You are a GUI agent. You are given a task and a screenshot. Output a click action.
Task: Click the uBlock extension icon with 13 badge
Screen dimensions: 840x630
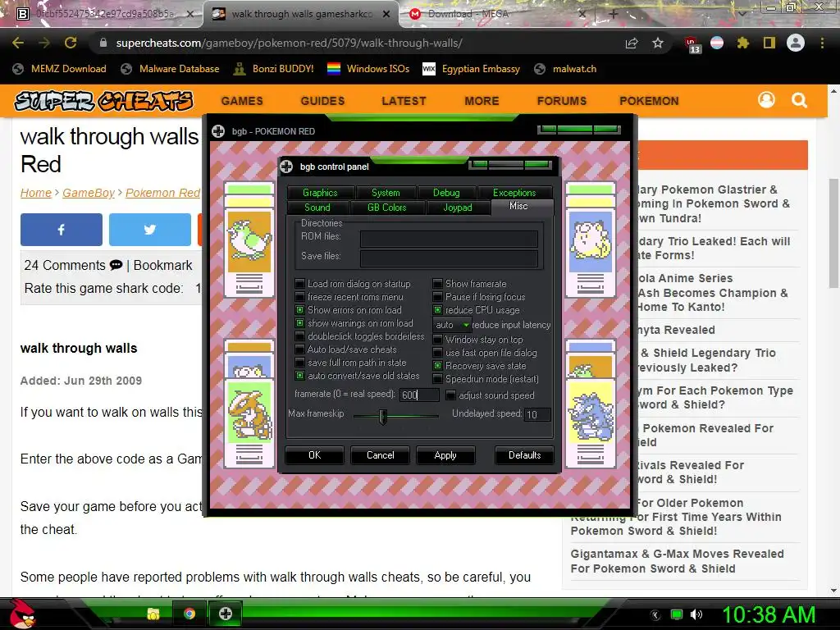(692, 44)
